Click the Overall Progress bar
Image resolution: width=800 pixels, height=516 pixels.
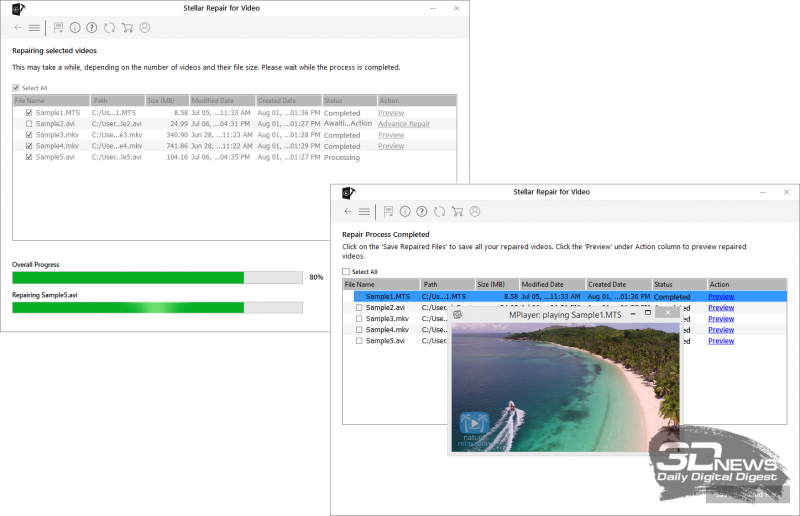pyautogui.click(x=157, y=277)
